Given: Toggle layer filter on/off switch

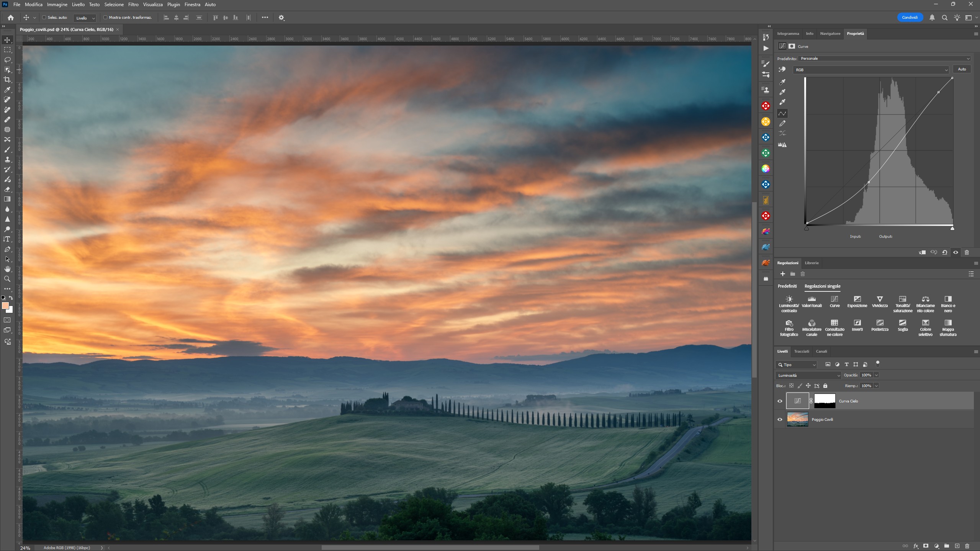Looking at the screenshot, I should click(x=878, y=363).
